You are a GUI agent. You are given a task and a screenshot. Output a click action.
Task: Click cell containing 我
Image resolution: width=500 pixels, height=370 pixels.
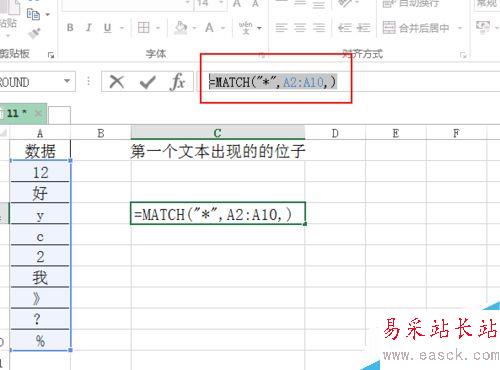tap(40, 277)
